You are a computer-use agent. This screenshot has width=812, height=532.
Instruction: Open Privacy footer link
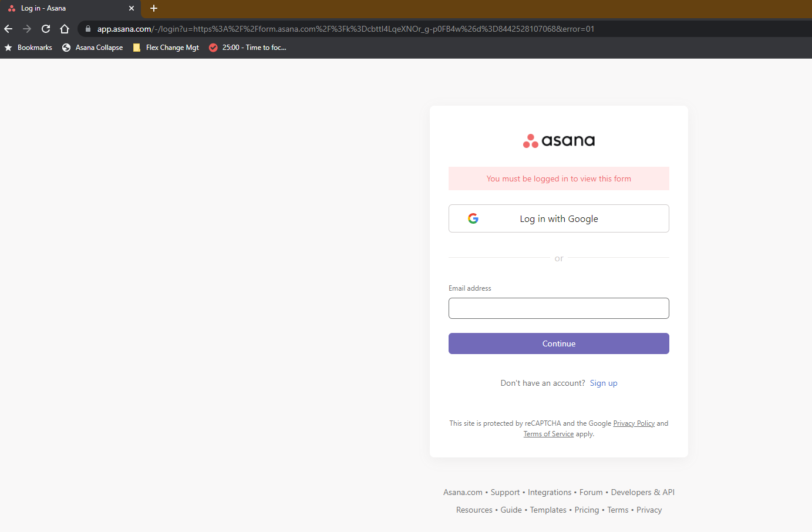pyautogui.click(x=649, y=510)
